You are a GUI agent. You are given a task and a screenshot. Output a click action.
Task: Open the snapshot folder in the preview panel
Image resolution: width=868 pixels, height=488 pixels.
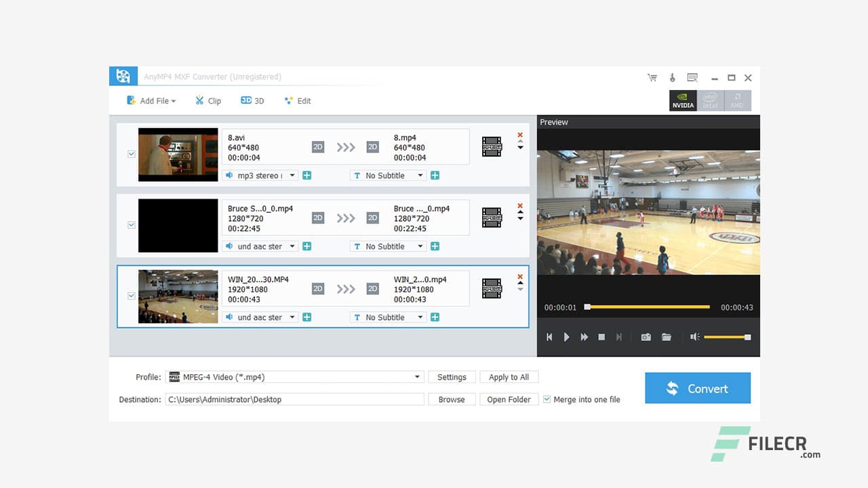click(666, 337)
